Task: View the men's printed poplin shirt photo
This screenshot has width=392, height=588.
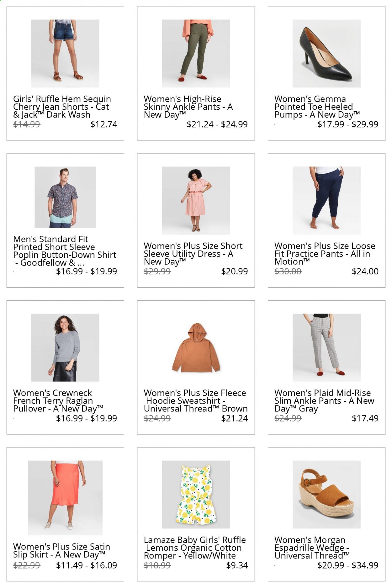Action: [x=65, y=197]
